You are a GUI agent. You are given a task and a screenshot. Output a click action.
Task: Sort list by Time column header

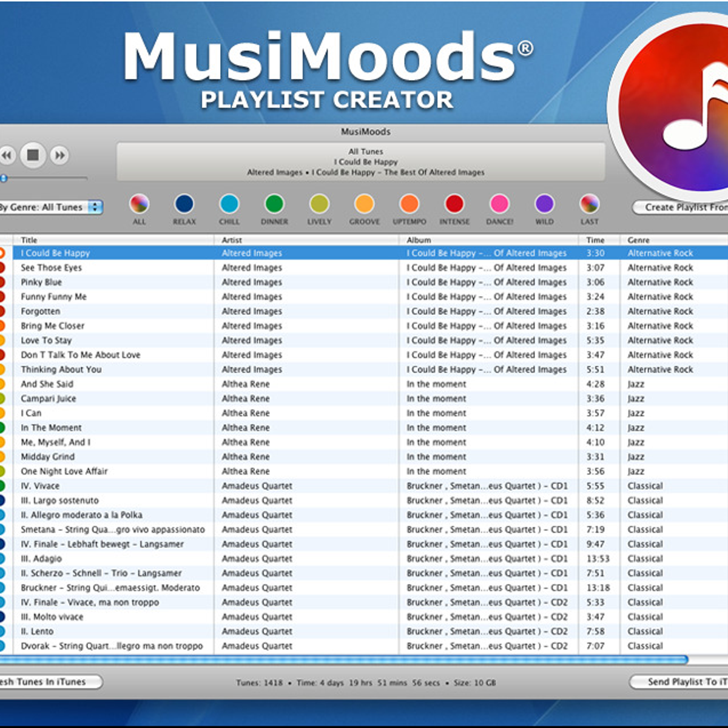tap(599, 240)
